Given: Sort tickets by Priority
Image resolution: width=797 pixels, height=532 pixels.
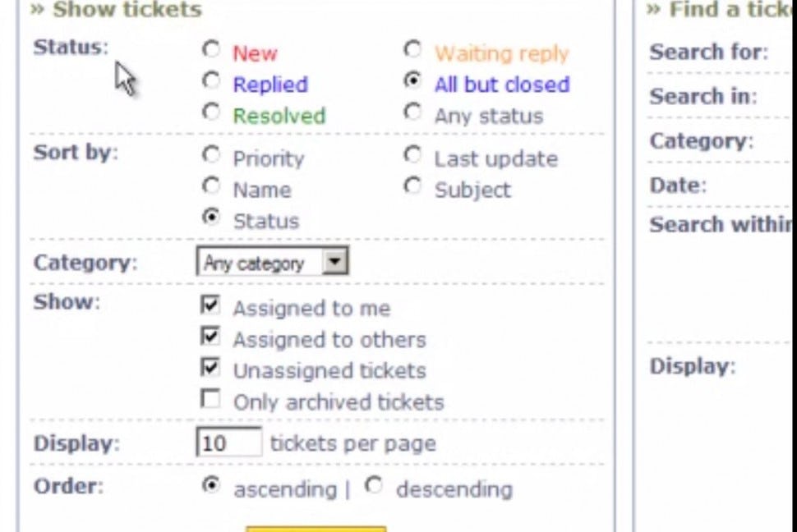Looking at the screenshot, I should 211,155.
